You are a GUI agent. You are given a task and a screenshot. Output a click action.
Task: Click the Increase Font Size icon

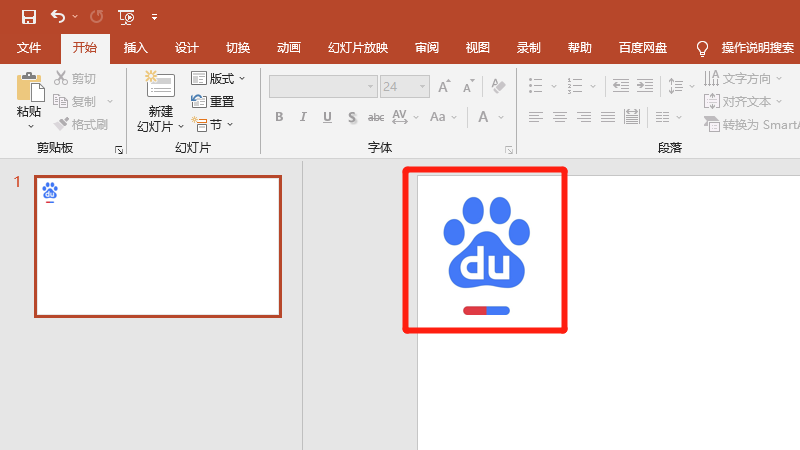click(444, 87)
